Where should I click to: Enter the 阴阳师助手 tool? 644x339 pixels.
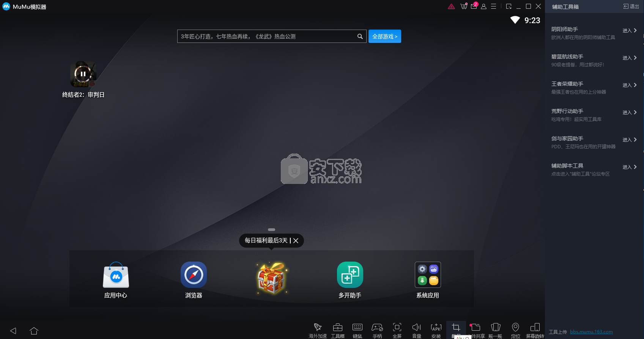click(630, 30)
